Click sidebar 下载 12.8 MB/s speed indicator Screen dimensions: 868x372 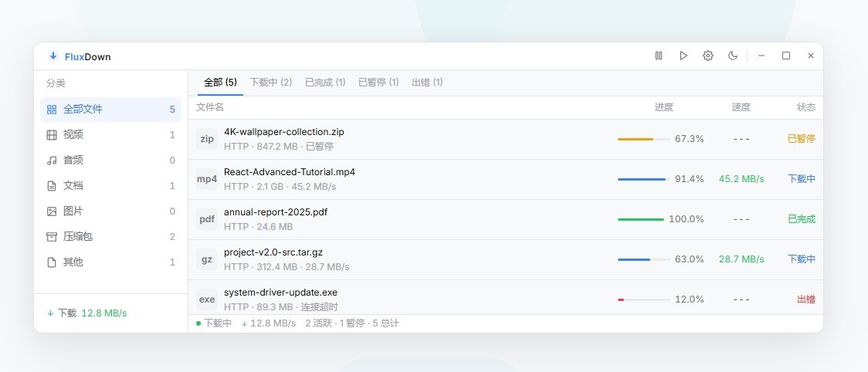[x=87, y=313]
